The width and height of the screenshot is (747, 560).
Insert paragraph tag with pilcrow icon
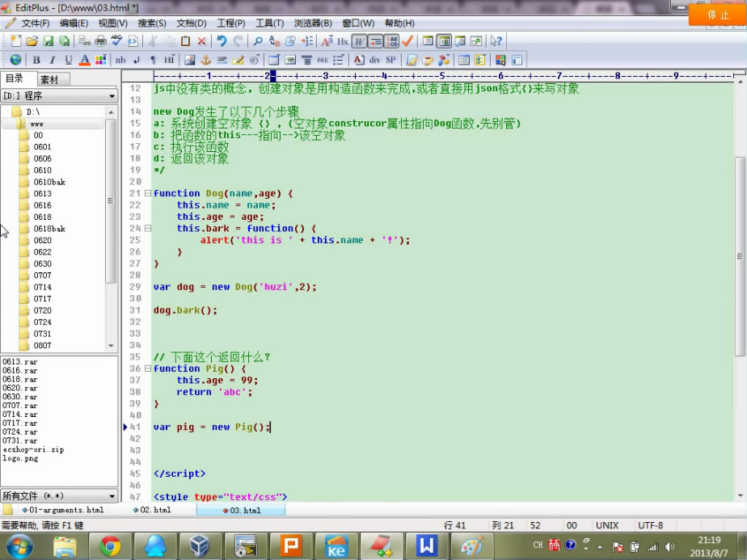(x=153, y=60)
